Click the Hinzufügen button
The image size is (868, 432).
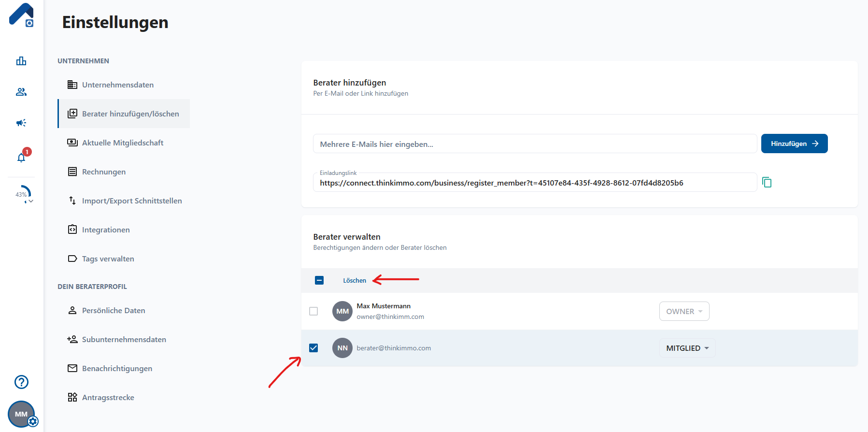[x=794, y=144]
